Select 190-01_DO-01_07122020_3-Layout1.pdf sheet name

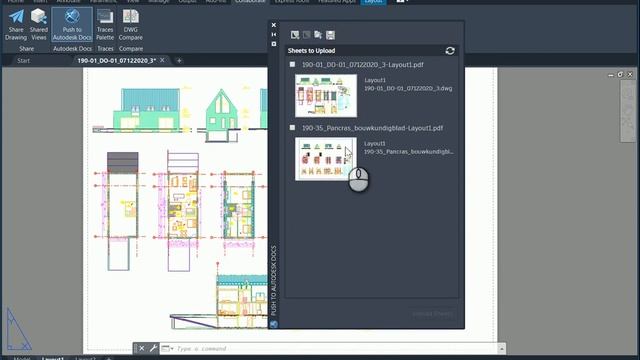pos(363,64)
